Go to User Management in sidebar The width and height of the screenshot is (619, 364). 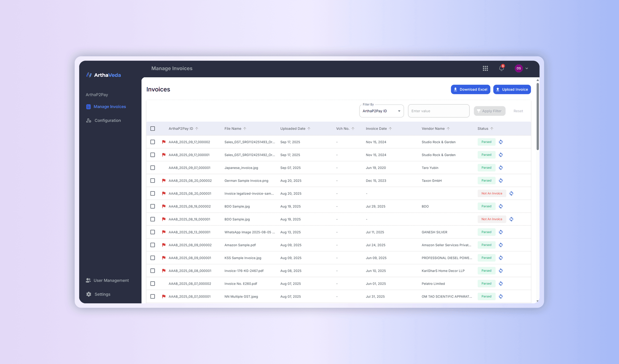(111, 280)
